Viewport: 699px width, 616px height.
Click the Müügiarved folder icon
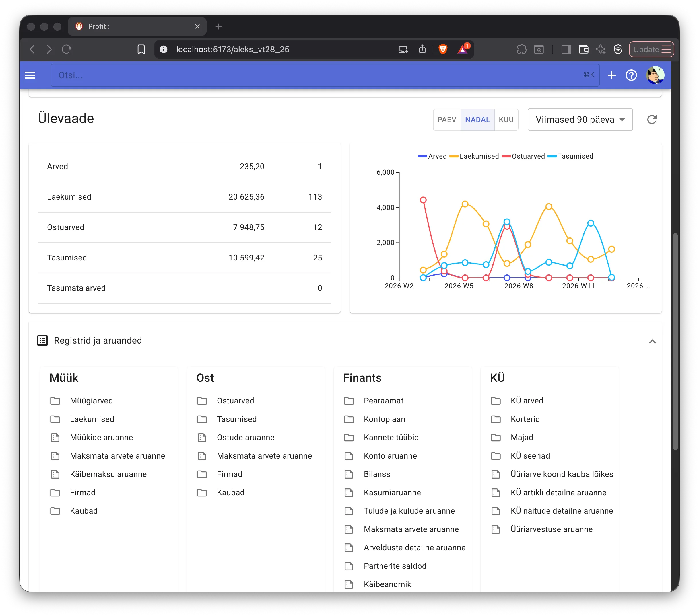point(55,401)
